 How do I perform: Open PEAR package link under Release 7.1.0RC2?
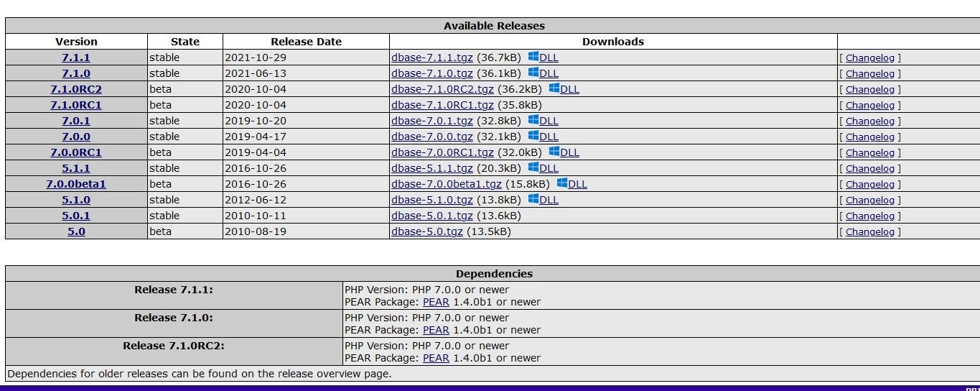point(436,358)
